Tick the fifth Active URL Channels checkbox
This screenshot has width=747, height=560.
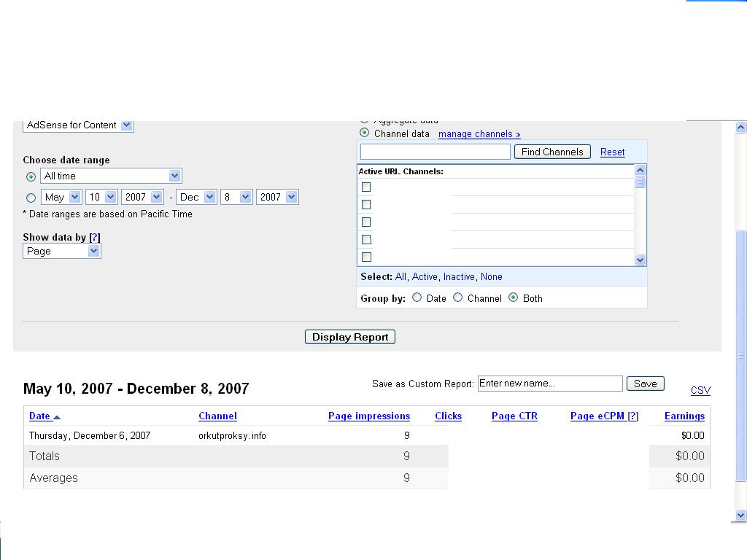point(366,257)
